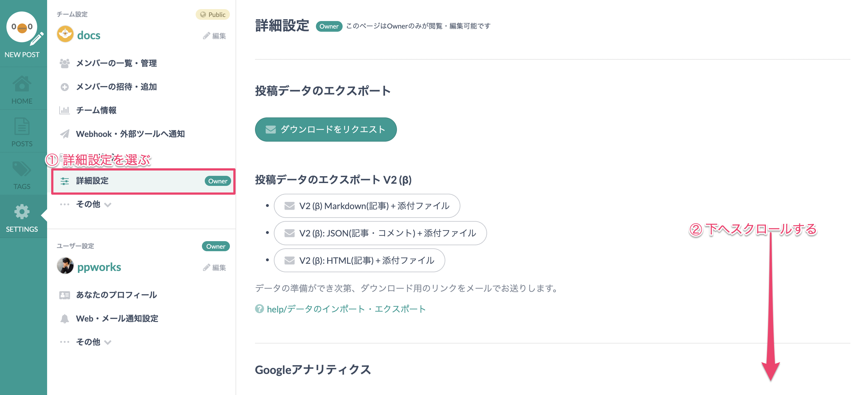This screenshot has height=395, width=868.
Task: Click the help question-mark icon
Action: tap(259, 309)
